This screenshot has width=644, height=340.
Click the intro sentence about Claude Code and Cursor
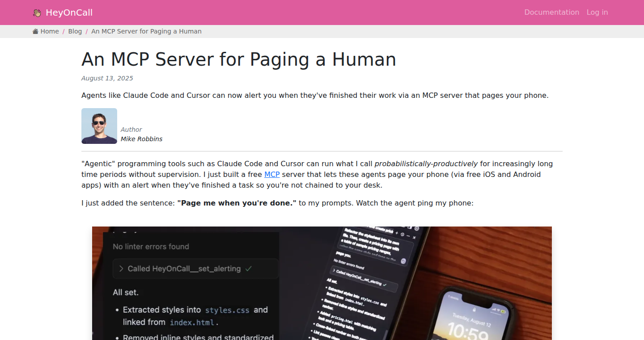pos(315,95)
